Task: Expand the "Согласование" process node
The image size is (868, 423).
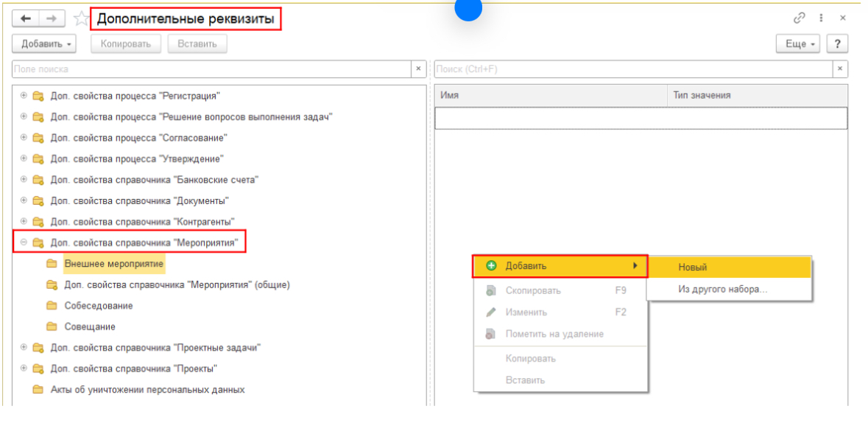Action: (24, 138)
